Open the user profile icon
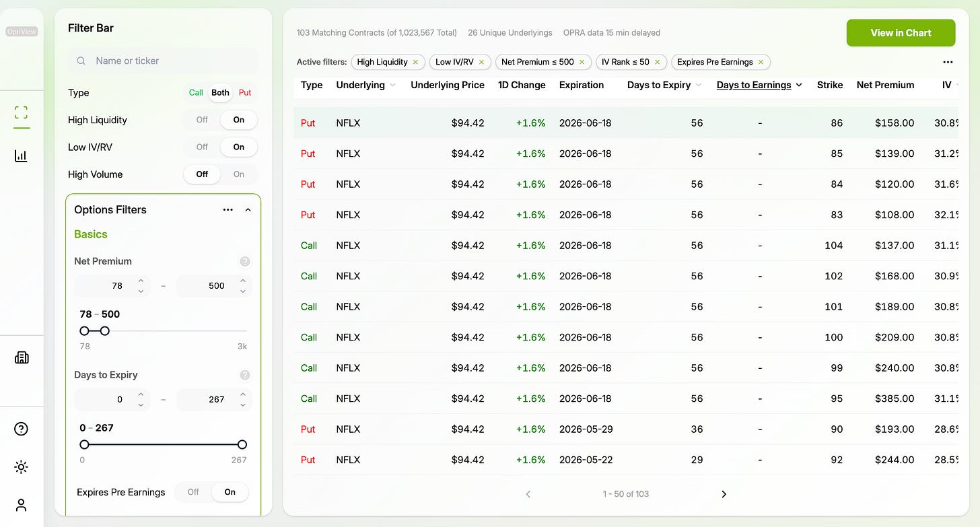Image resolution: width=980 pixels, height=527 pixels. pyautogui.click(x=22, y=505)
